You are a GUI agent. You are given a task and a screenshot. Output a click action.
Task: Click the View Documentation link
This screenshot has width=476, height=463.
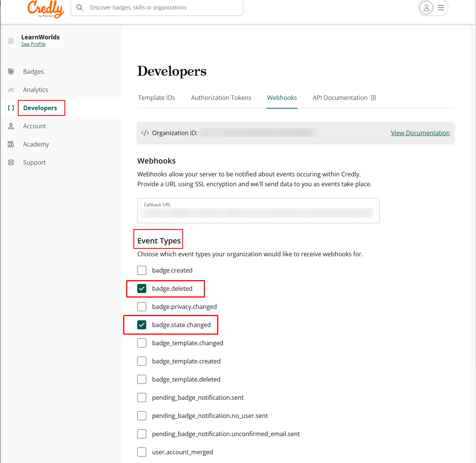(x=420, y=133)
